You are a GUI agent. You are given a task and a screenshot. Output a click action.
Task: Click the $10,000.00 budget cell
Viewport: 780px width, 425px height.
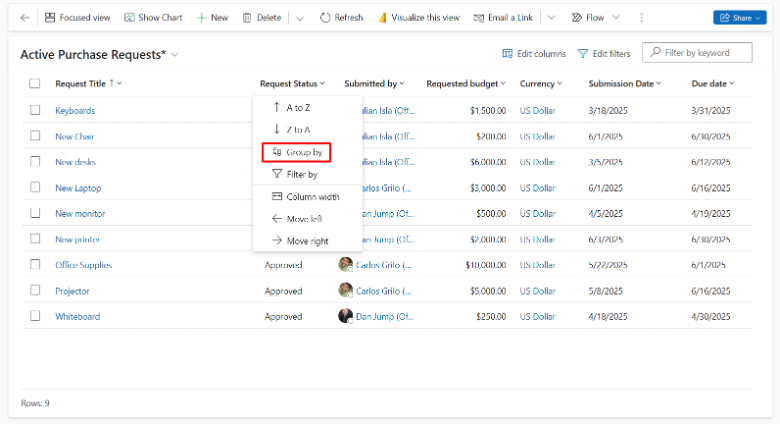[x=486, y=265]
